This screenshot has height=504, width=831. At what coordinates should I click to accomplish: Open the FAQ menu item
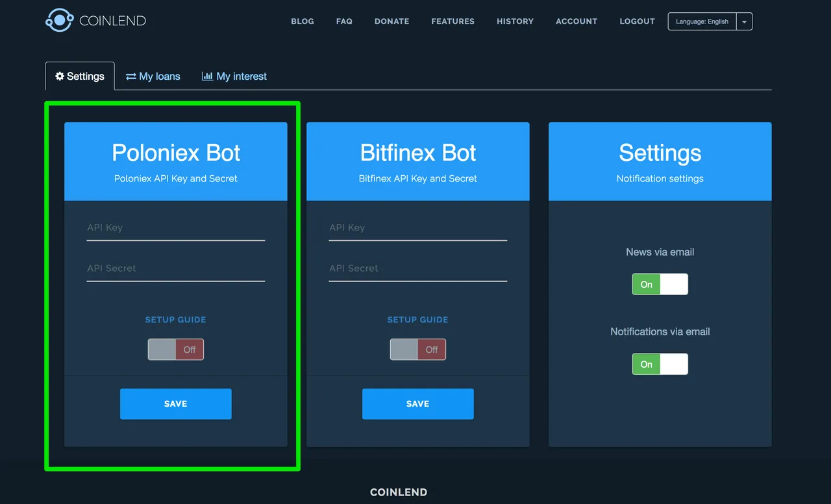344,21
